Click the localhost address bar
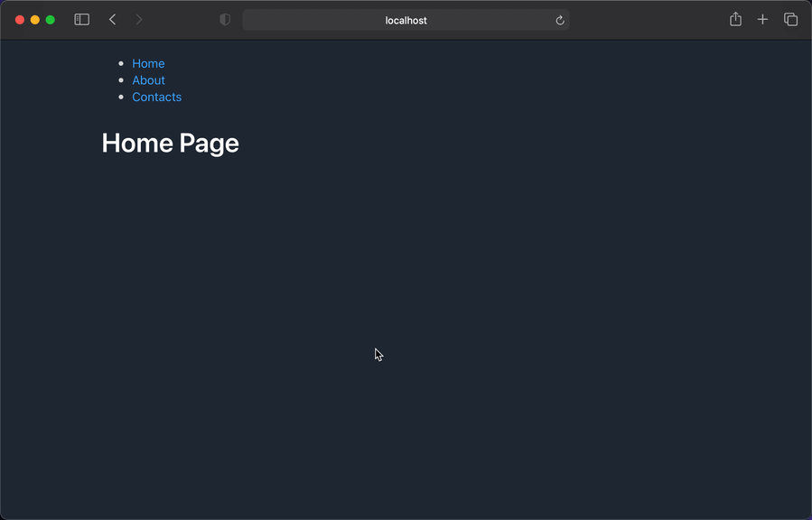Screen dimensions: 812x520 coord(406,20)
